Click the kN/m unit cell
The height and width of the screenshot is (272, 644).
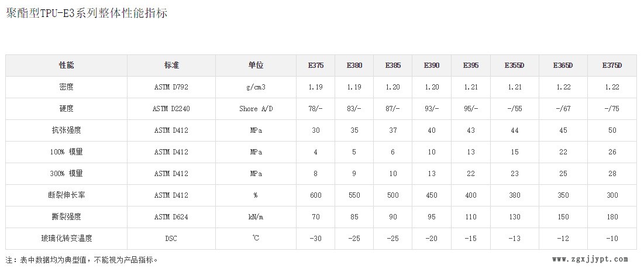click(256, 217)
